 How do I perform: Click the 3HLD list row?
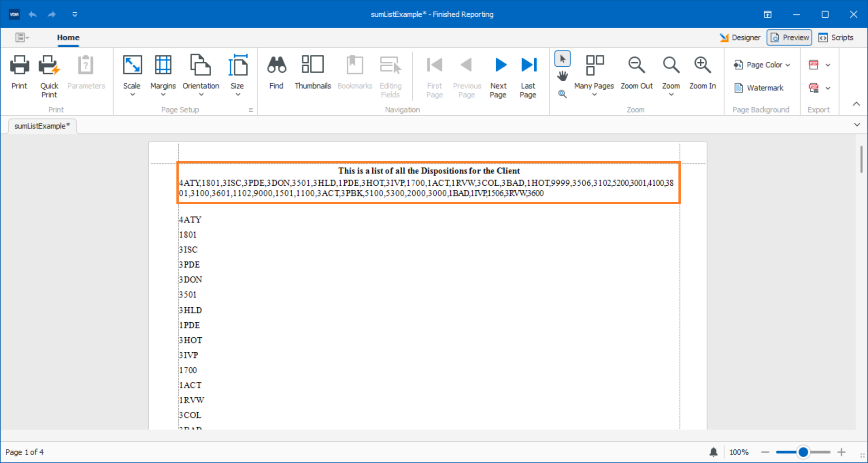pyautogui.click(x=190, y=310)
